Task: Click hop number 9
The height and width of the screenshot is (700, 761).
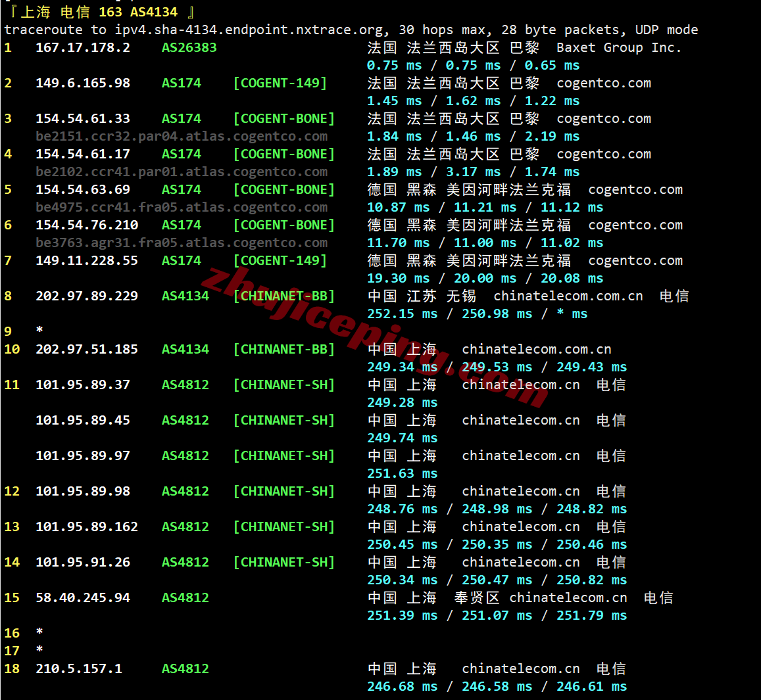Action: [x=9, y=331]
